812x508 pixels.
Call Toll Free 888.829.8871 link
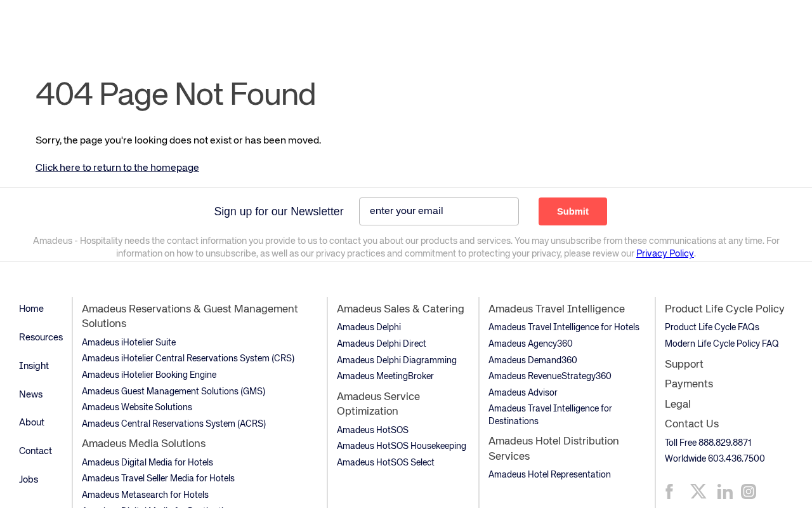coord(708,443)
